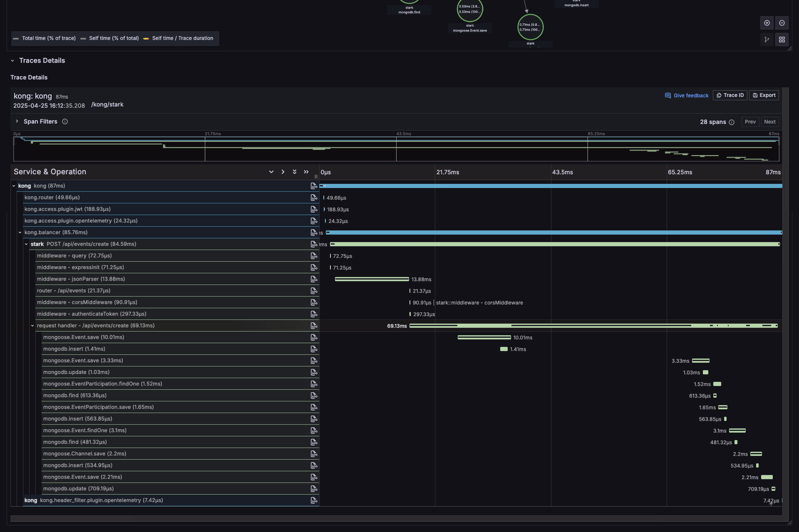Open logs for middleware - authenticateToken span

pos(314,314)
